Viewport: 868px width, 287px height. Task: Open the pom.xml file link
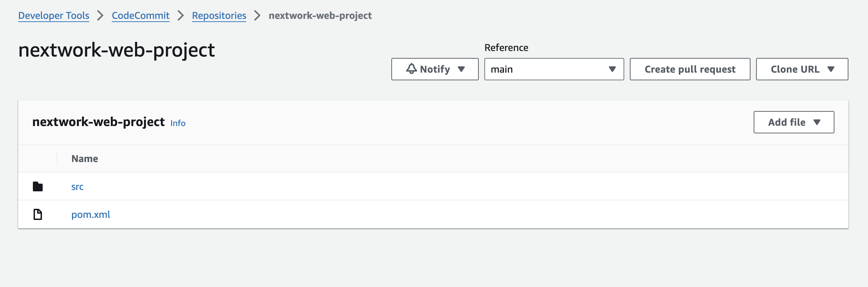[x=91, y=214]
